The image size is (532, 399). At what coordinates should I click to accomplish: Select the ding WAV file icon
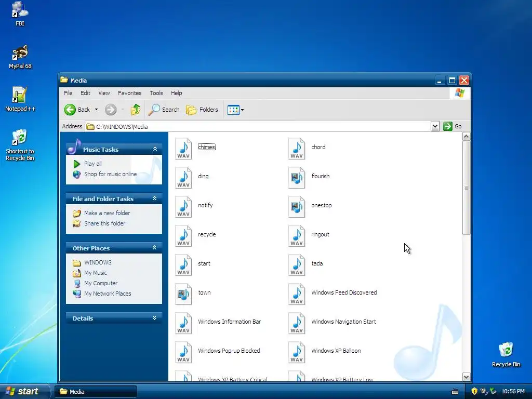pos(183,178)
